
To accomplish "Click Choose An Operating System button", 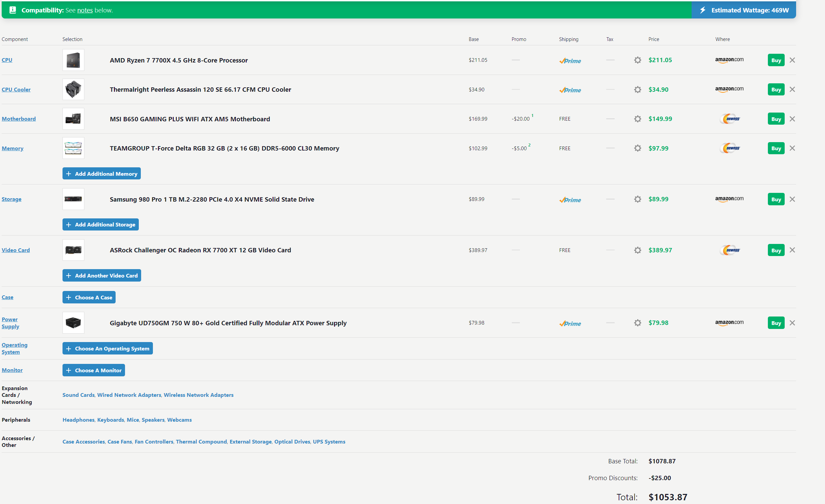I will (x=108, y=348).
